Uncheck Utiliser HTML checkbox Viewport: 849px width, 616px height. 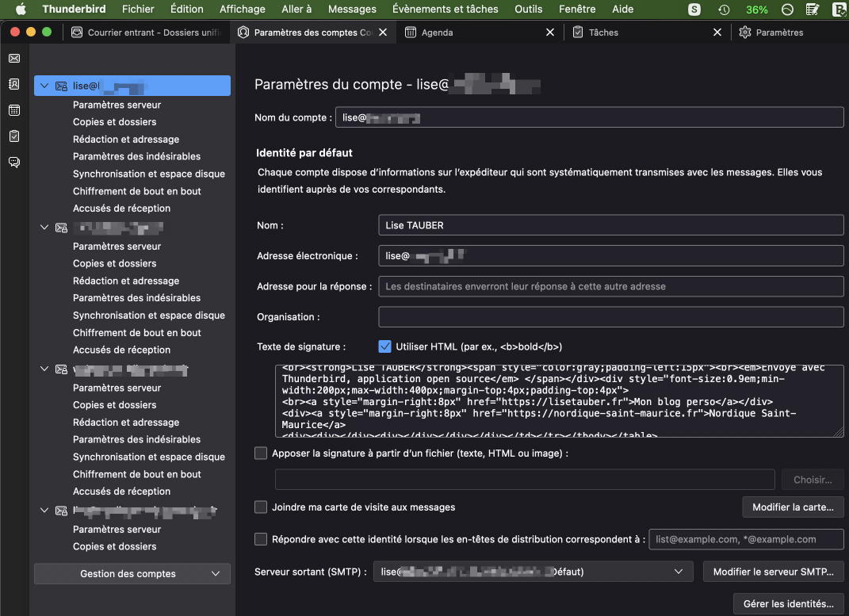click(x=385, y=346)
